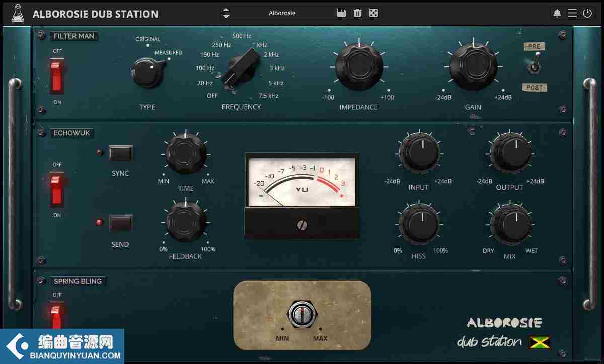Click the IMPEDANCE knob
604x364 pixels.
[x=358, y=65]
